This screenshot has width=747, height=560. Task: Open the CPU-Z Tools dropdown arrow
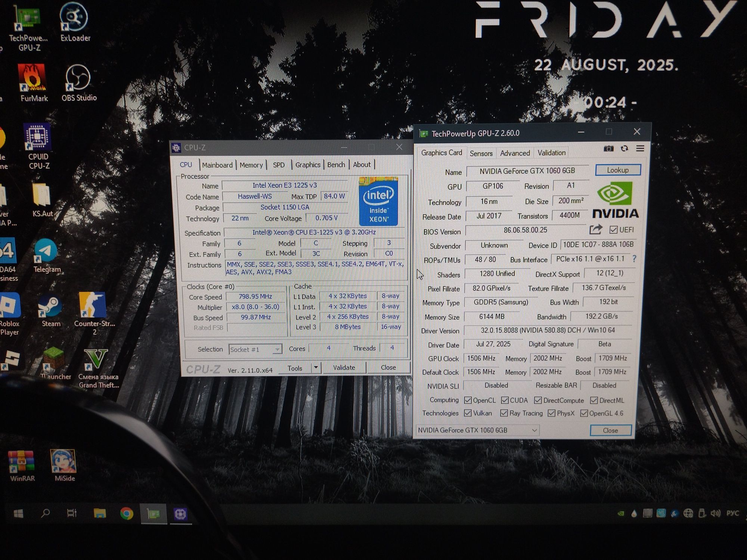click(x=316, y=367)
